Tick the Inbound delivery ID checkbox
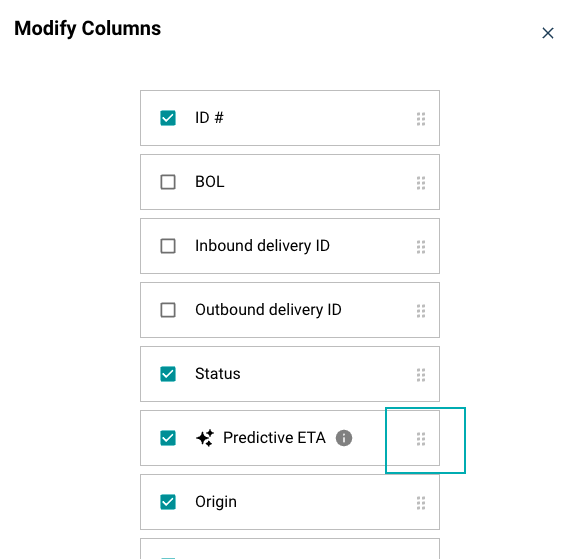Viewport: 577px width, 559px height. 168,246
